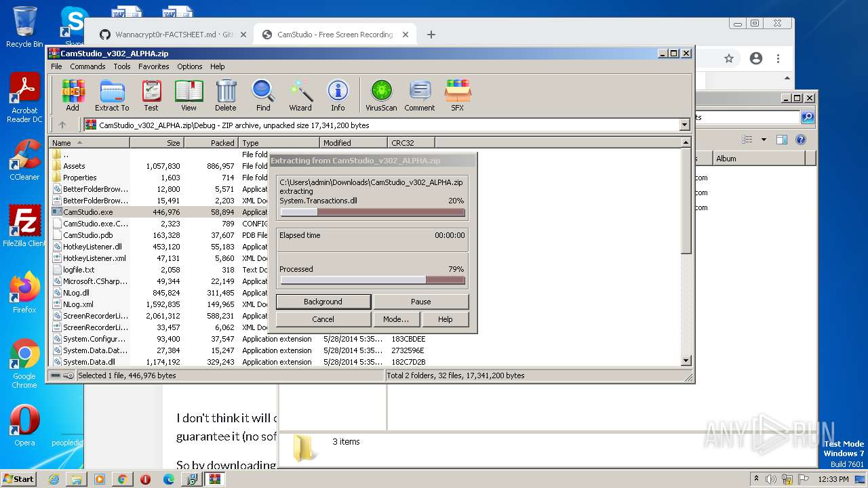Click the total Processed progress bar
The height and width of the screenshot is (488, 868).
pos(372,280)
